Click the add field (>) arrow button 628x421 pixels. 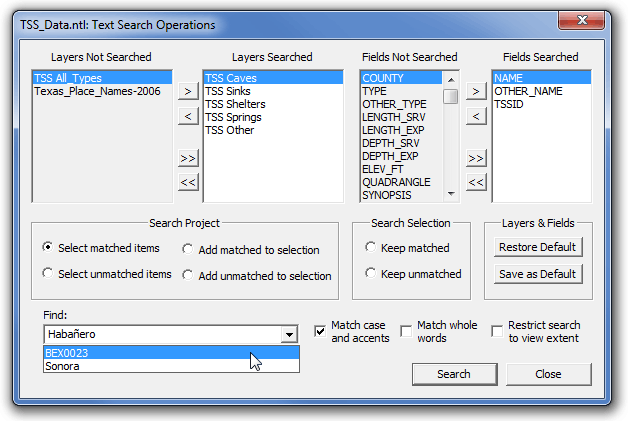click(x=476, y=92)
